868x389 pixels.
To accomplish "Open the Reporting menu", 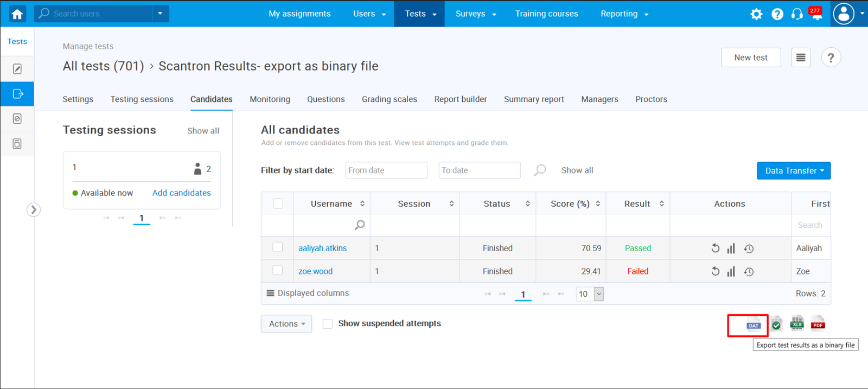I will click(624, 14).
